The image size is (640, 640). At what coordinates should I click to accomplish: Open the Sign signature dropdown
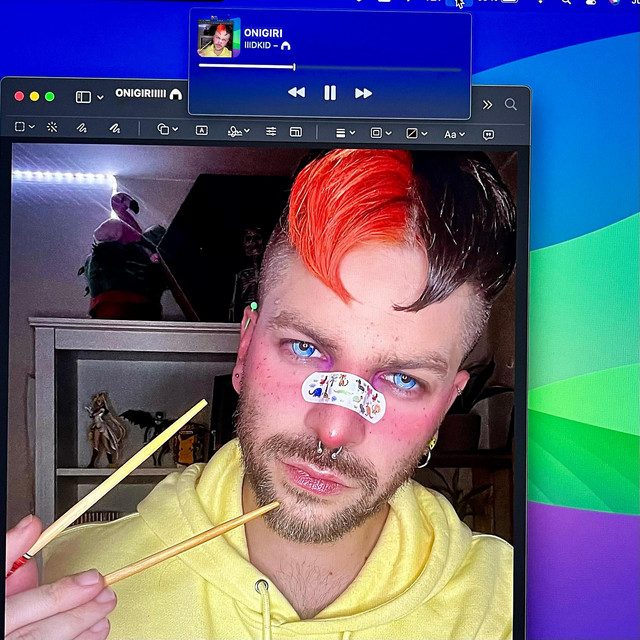(x=237, y=131)
